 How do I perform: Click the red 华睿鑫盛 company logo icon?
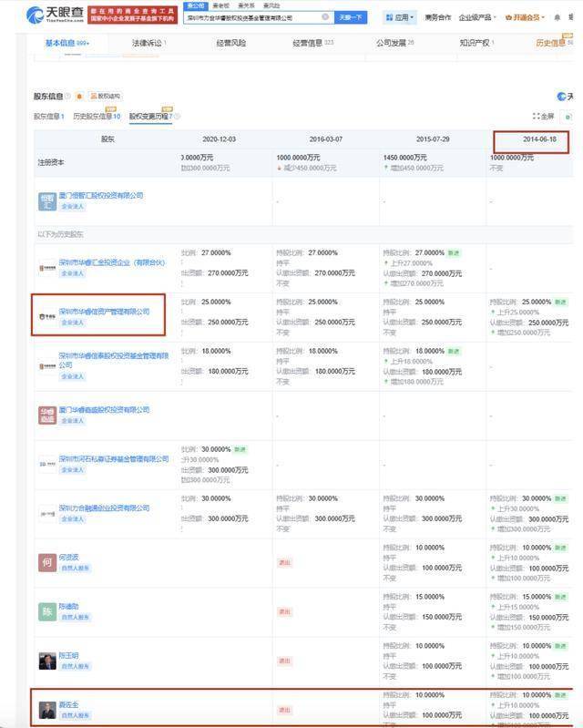click(x=46, y=415)
